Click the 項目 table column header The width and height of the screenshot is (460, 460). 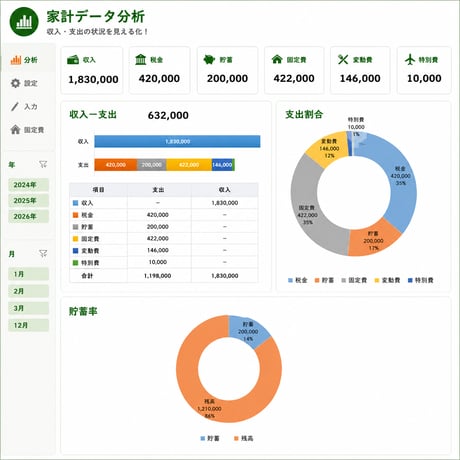(x=98, y=190)
